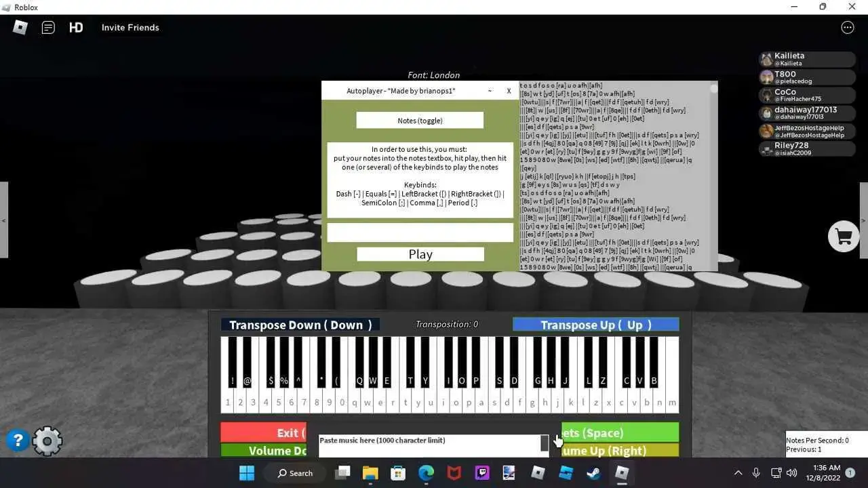Open the three-dots options menu
This screenshot has height=488, width=868.
848,27
